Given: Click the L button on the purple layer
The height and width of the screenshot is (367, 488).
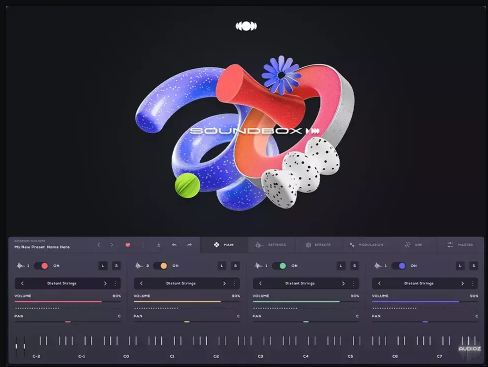Looking at the screenshot, I should coord(460,266).
